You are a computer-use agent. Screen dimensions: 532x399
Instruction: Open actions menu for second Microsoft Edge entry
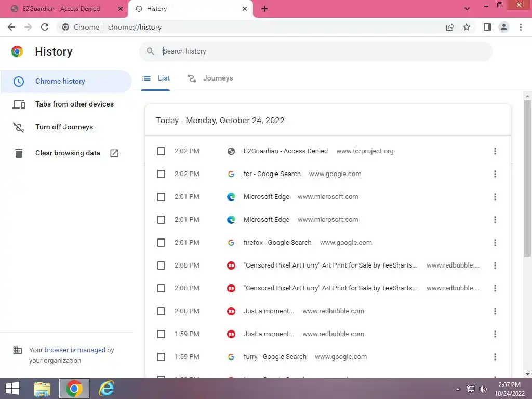click(x=495, y=220)
